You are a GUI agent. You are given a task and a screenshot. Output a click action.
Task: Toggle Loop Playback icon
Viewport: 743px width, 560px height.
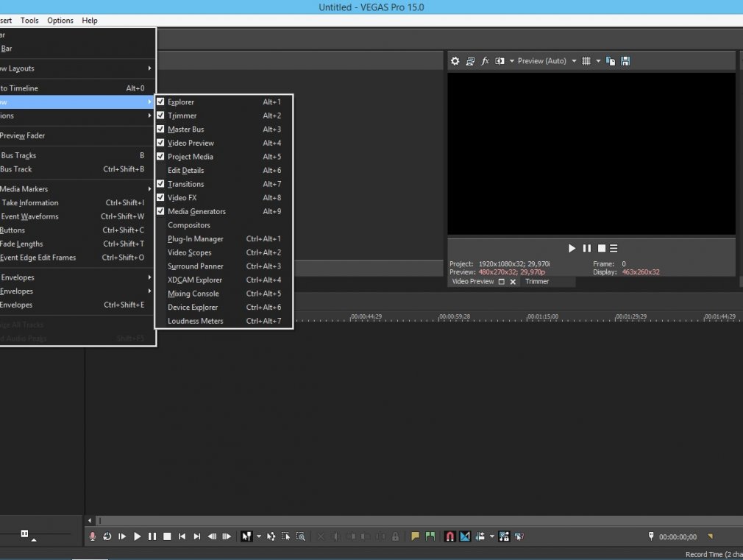[x=107, y=536]
